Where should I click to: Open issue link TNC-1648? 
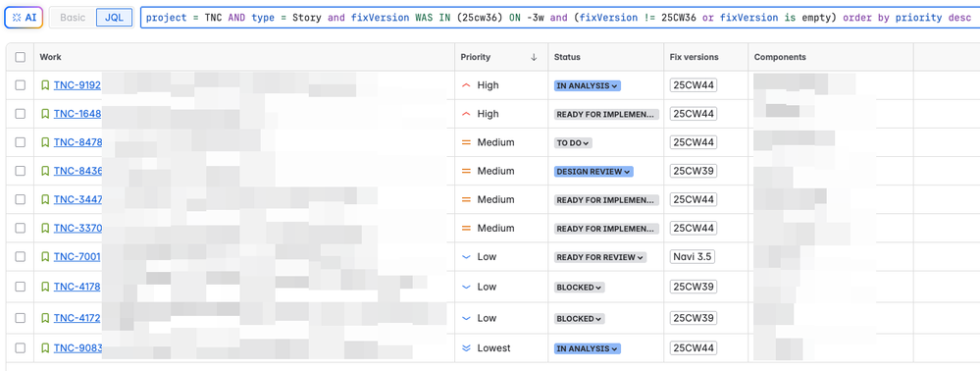click(77, 114)
